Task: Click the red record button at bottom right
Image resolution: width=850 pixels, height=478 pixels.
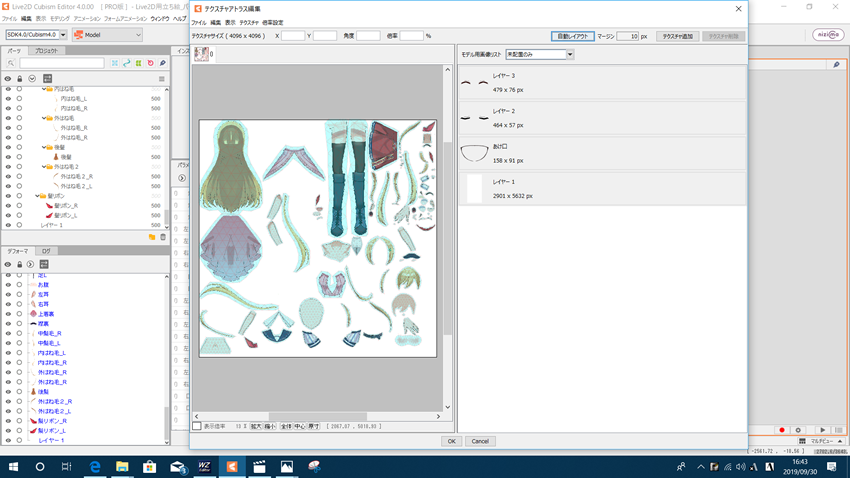Action: click(x=782, y=430)
